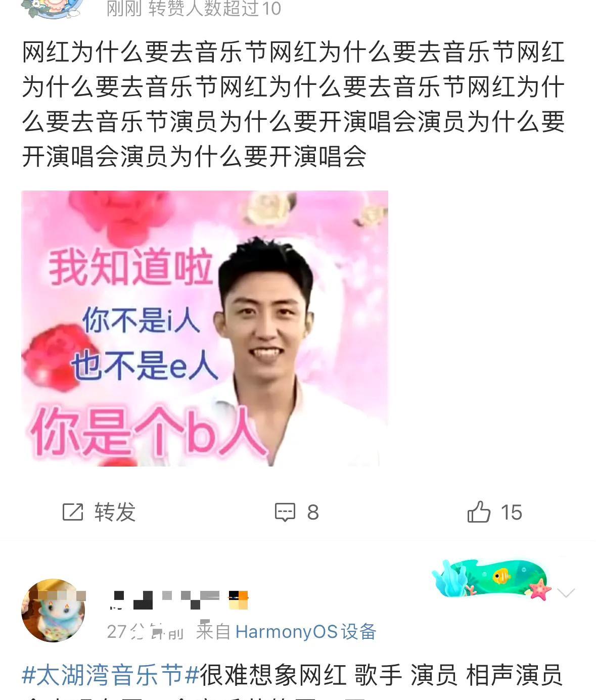
Task: Tap the like count 15
Action: point(511,512)
